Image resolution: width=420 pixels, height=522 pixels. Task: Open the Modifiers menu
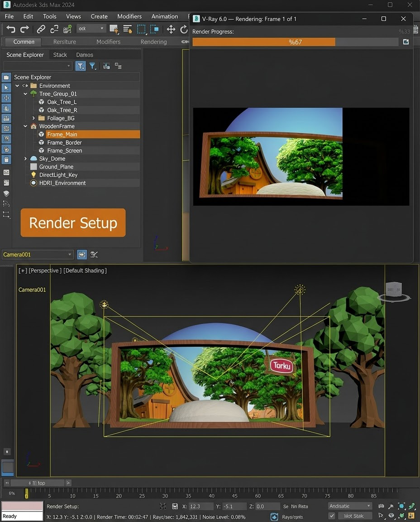(129, 16)
